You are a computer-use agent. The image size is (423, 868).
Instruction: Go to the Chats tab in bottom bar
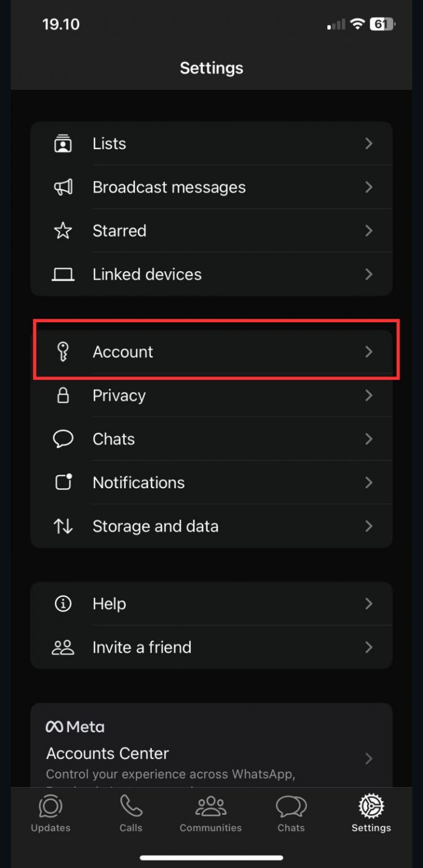pos(291,814)
